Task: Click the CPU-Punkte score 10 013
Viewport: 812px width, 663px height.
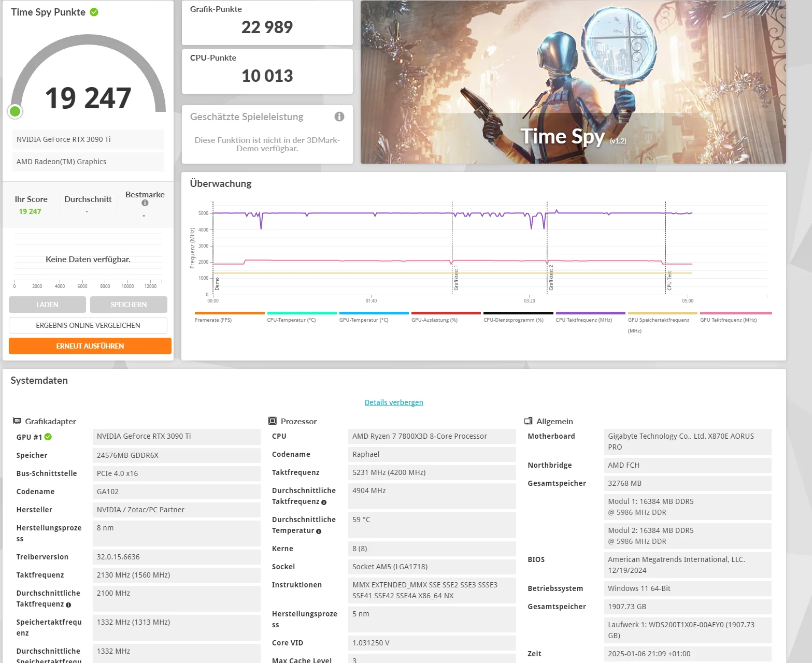Action: (267, 76)
